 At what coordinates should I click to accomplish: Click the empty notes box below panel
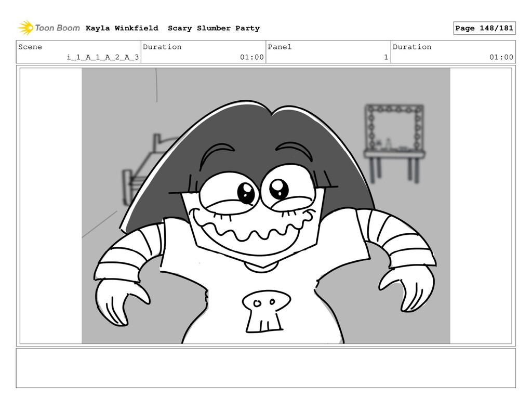click(265, 368)
